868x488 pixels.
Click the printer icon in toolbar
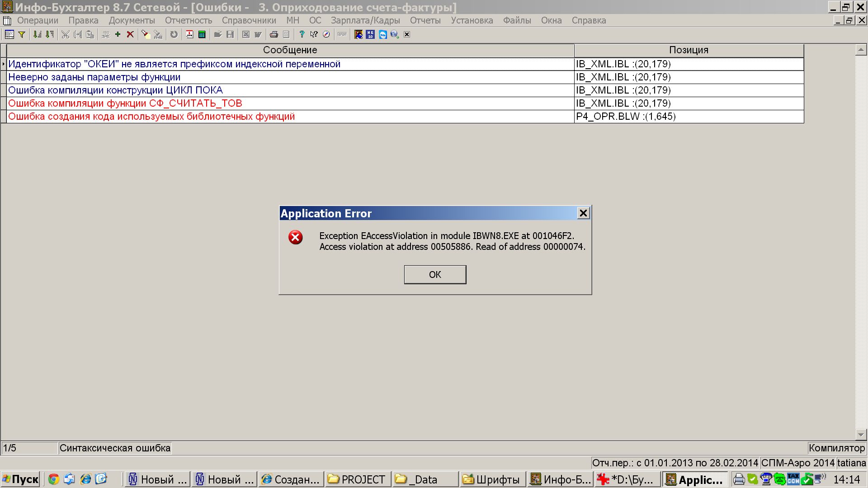[274, 34]
